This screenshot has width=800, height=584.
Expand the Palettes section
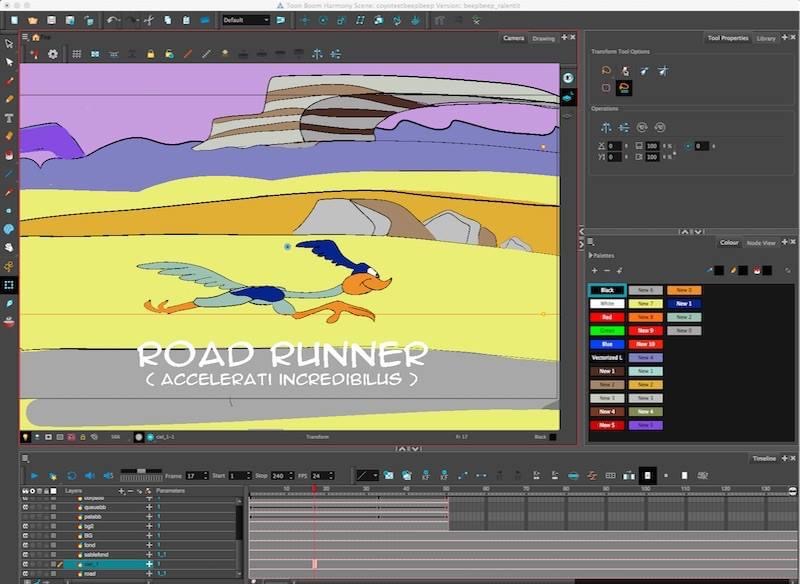click(591, 256)
